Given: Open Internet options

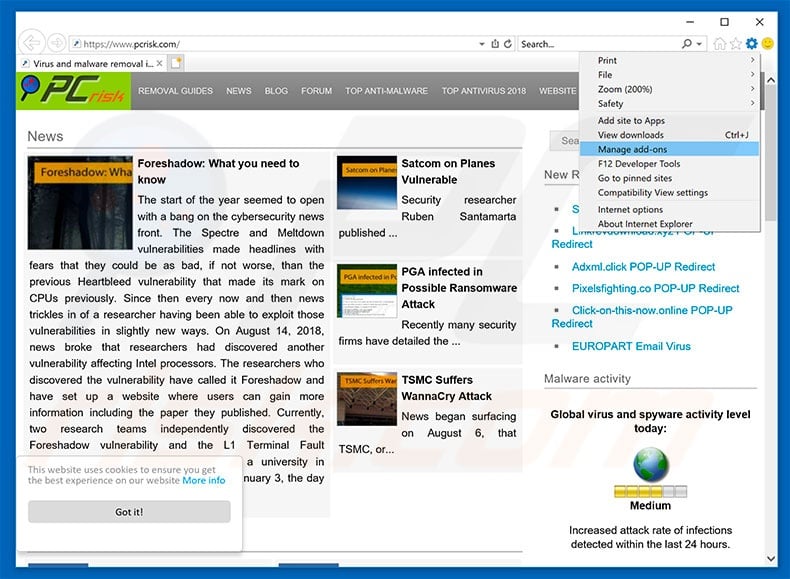Looking at the screenshot, I should tap(670, 209).
